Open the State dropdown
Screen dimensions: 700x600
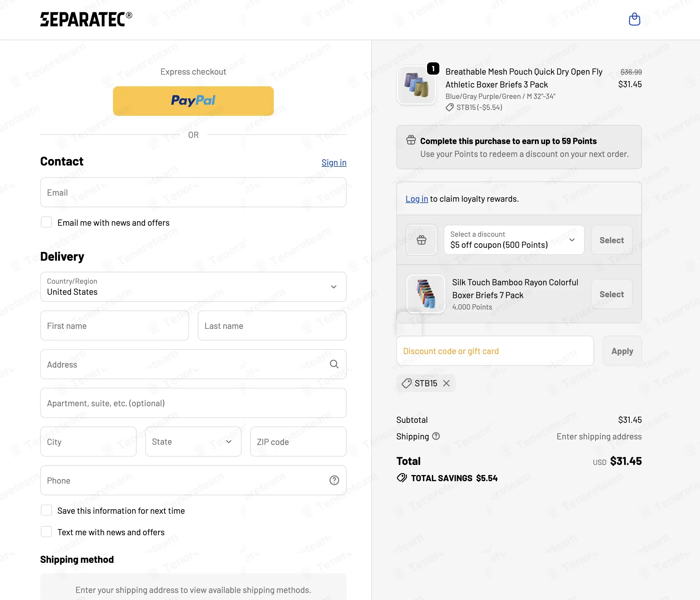193,442
